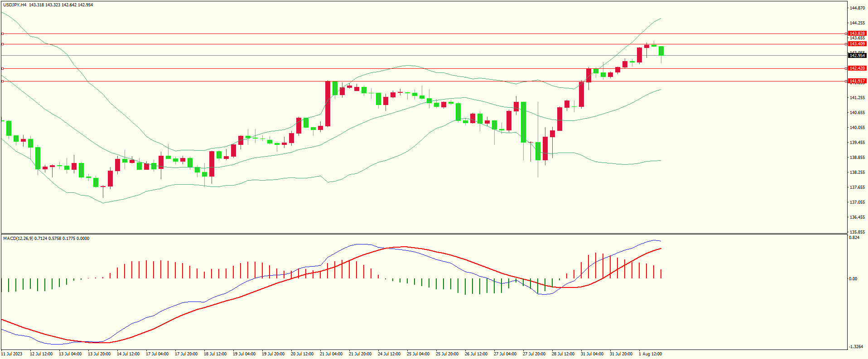Click the current price 142.954 black label
This screenshot has height=359, width=868.
coord(857,56)
